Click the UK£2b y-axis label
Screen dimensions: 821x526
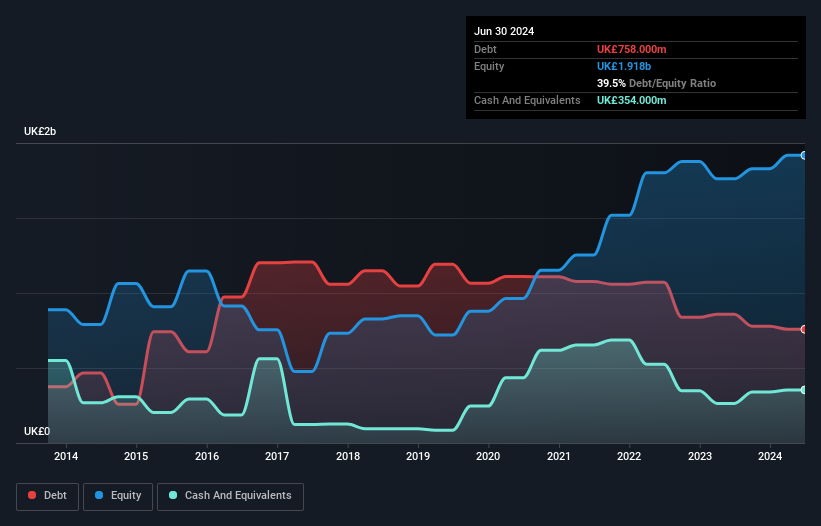coord(40,131)
